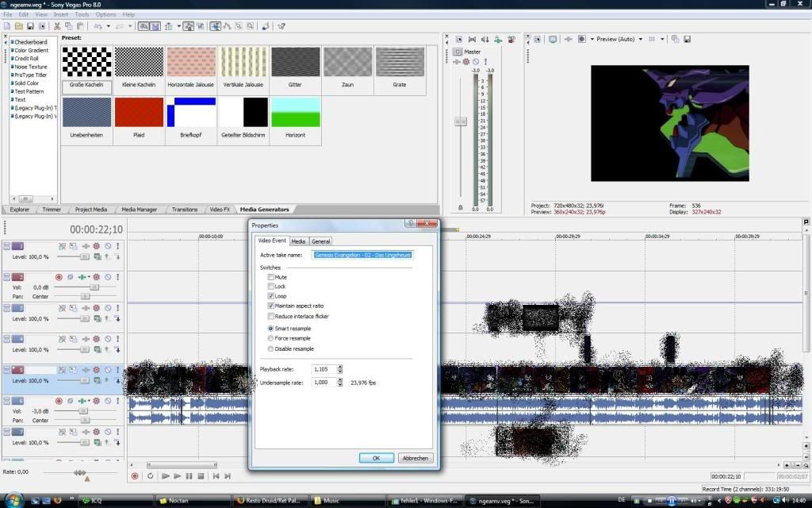Untick the Loop checkbox

(x=271, y=296)
